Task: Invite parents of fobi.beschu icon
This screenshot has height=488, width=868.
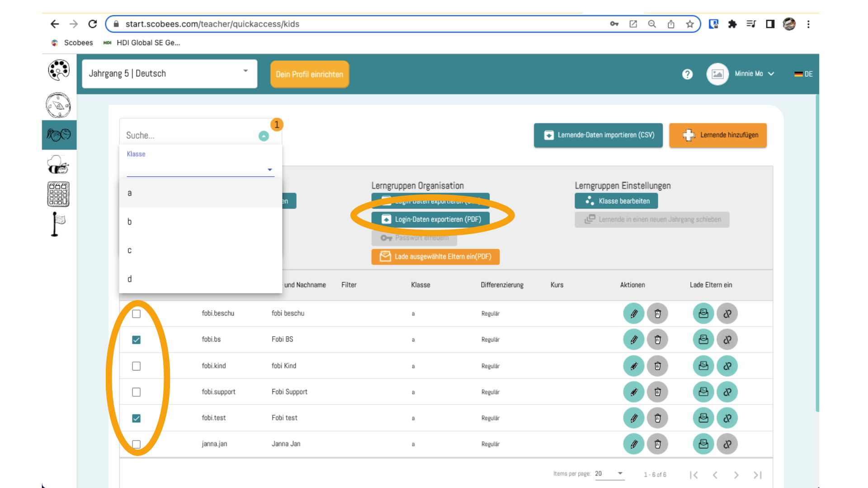Action: pyautogui.click(x=703, y=314)
